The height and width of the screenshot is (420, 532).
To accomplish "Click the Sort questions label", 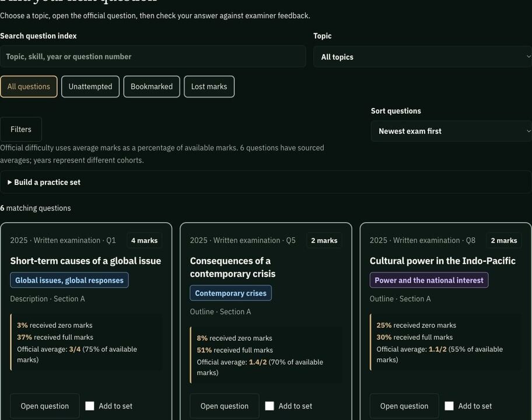I will click(396, 111).
